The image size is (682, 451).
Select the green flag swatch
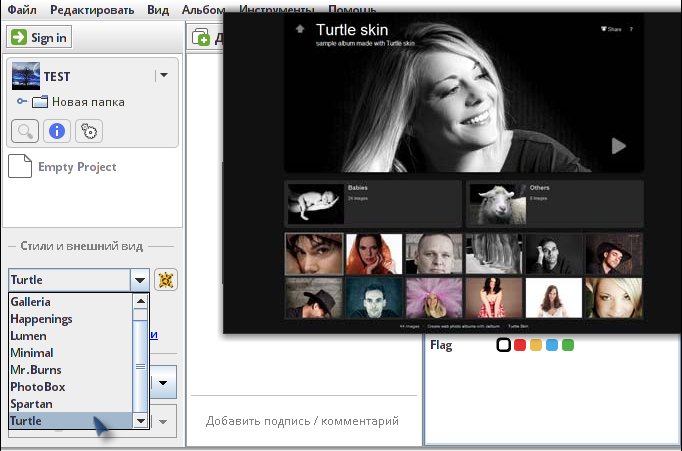[568, 345]
